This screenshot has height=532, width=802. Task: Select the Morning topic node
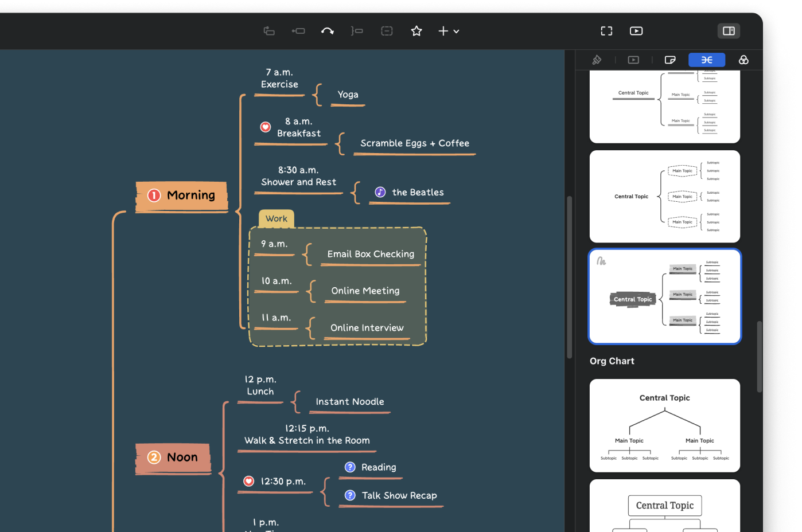[182, 195]
